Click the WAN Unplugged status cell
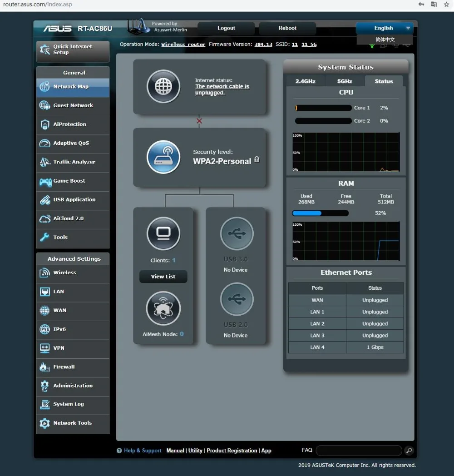Viewport: 454px width, 476px height. click(375, 300)
